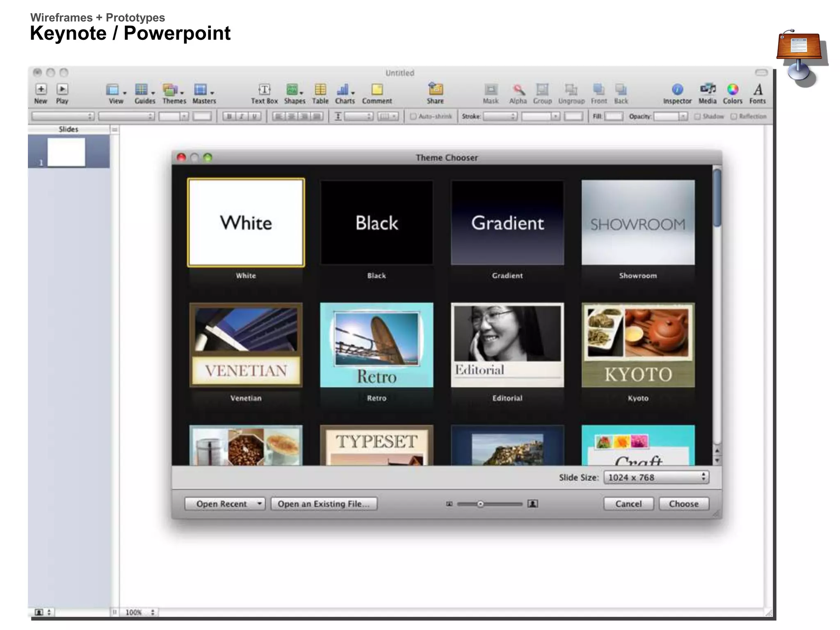
Task: Toggle italic text formatting
Action: 242,116
